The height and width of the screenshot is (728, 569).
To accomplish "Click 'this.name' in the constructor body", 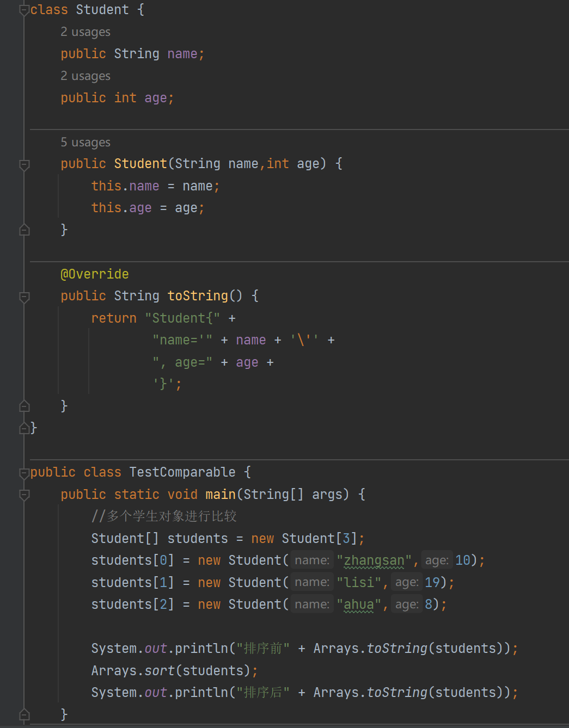I will [125, 186].
